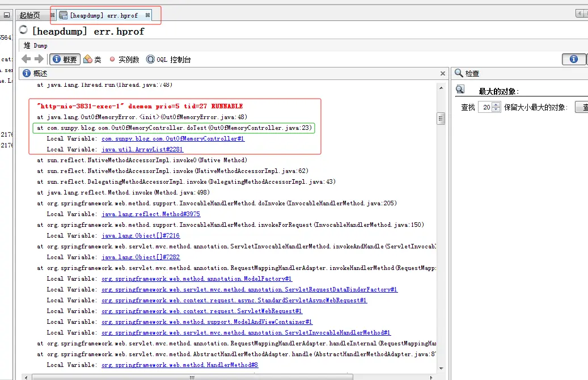
Task: Minimize the left side panel
Action: 6,15
